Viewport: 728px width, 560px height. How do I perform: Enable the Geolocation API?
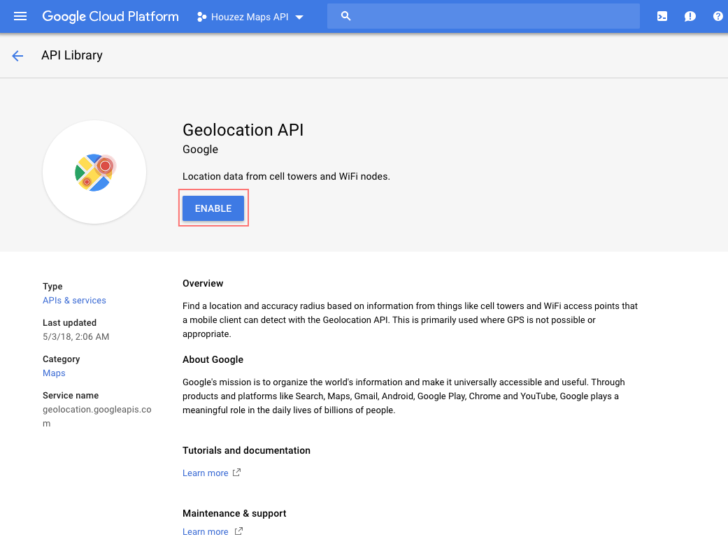click(x=213, y=208)
